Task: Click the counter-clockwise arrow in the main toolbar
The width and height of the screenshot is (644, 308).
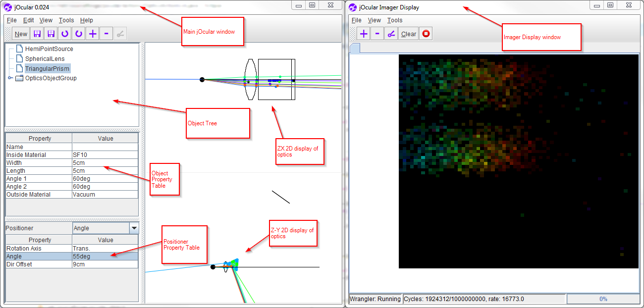Action: click(x=64, y=34)
